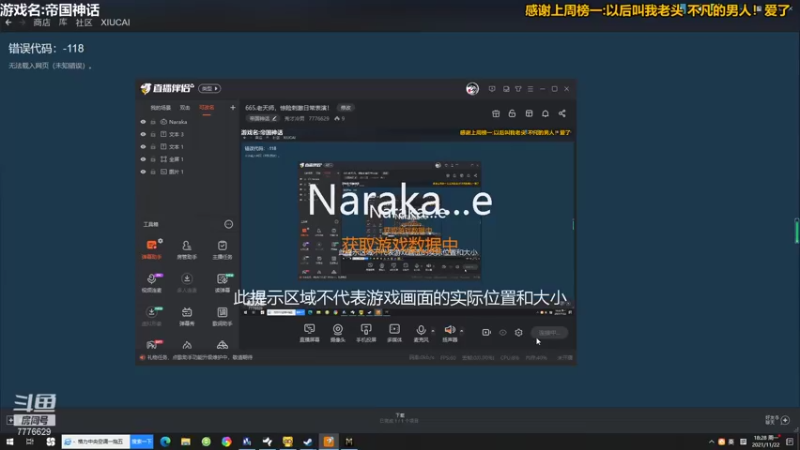Toggle visibility of the 图片 1 source
This screenshot has height=450, width=800.
(x=143, y=172)
